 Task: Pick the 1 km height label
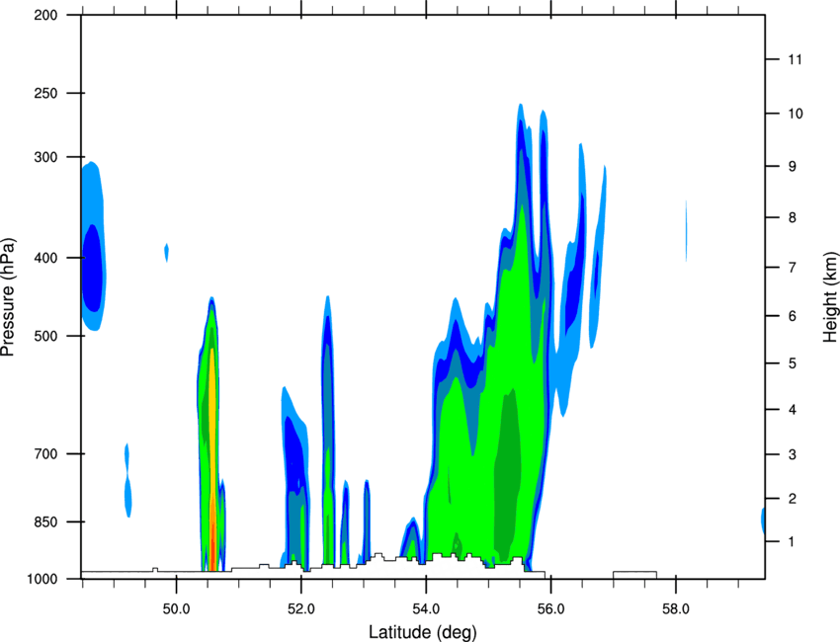(792, 542)
